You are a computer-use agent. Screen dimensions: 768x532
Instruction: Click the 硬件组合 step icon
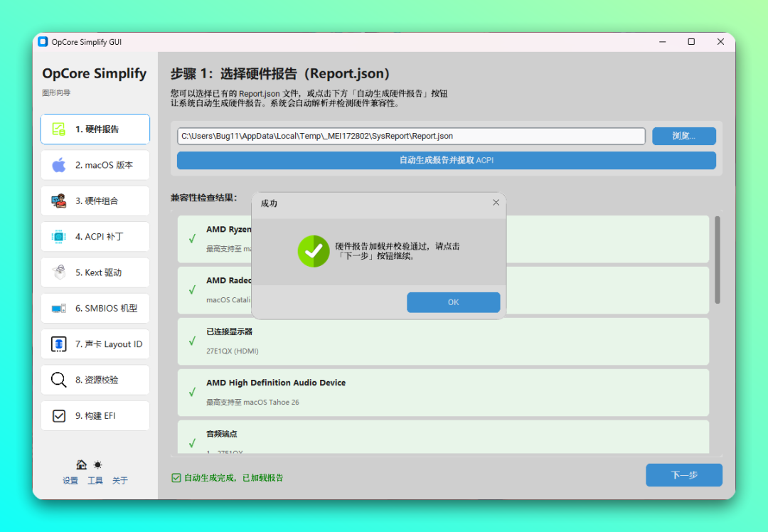coord(59,201)
